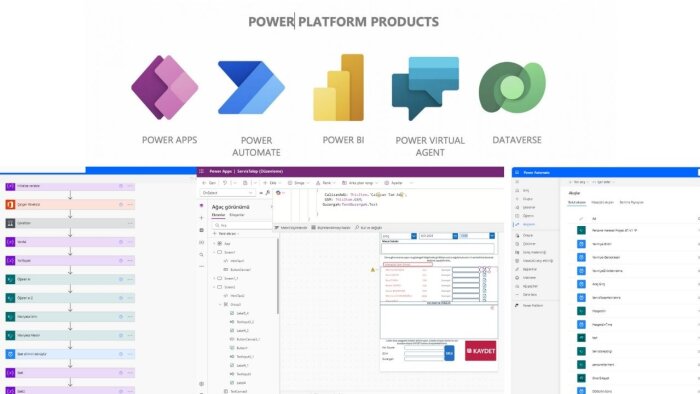The width and height of the screenshot is (700, 394).
Task: Click the Power Automate product logo
Action: coord(251,88)
